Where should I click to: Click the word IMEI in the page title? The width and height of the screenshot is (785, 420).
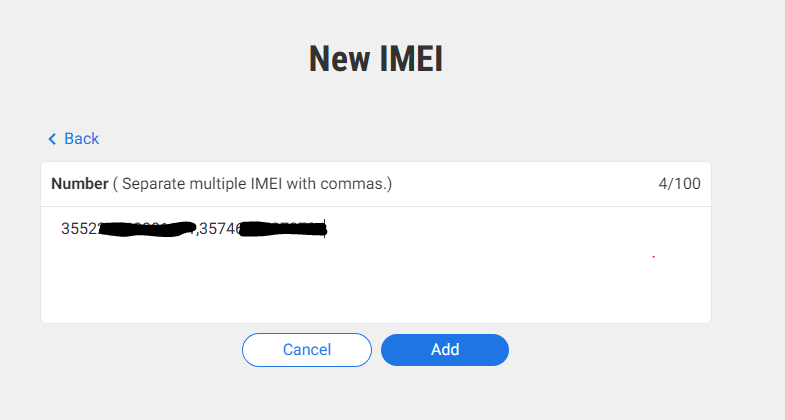point(408,59)
